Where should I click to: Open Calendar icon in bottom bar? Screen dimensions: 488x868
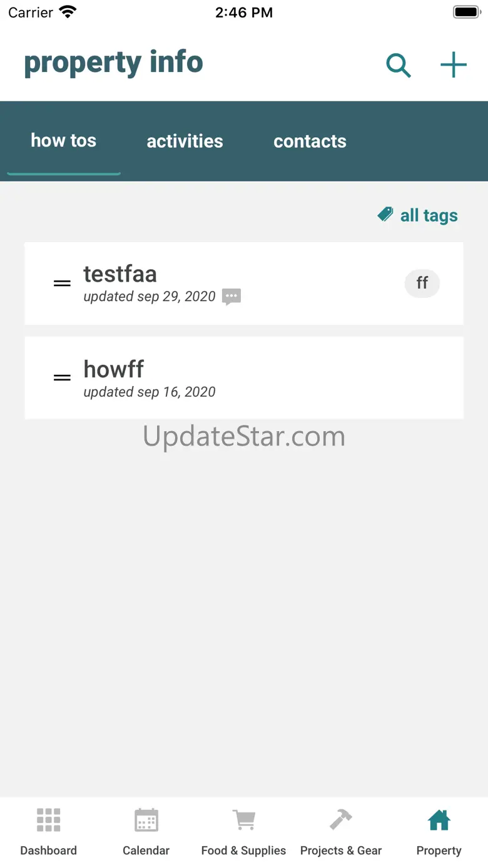(x=146, y=820)
